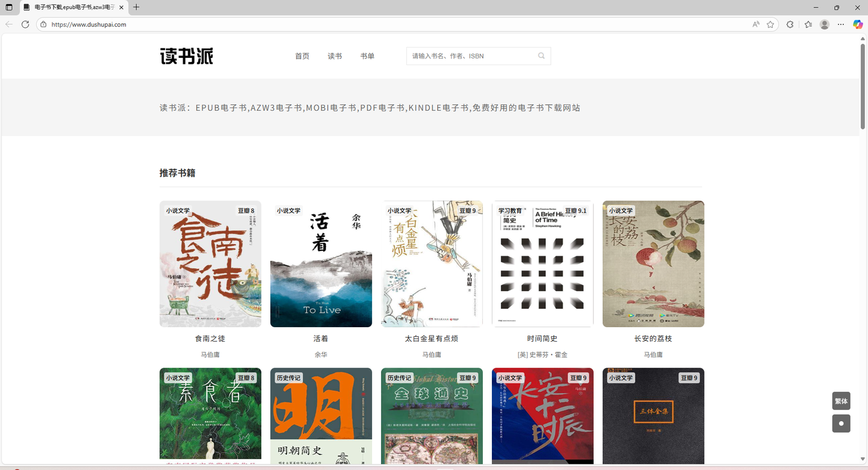Click the 时间简史 title link

542,339
